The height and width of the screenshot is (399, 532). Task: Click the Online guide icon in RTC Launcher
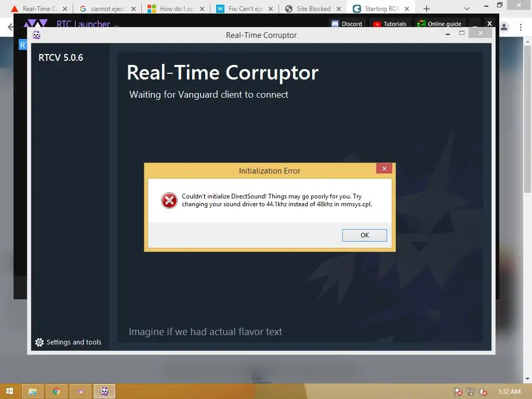(421, 24)
